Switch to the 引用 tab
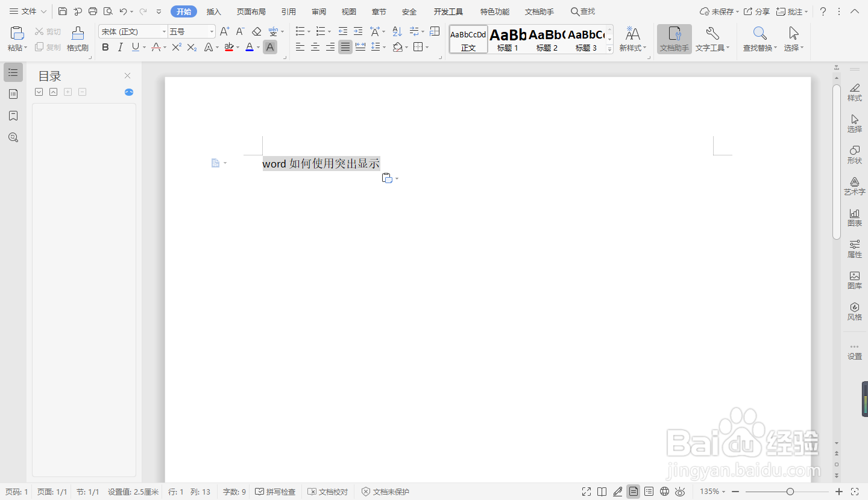The image size is (868, 500). (289, 11)
